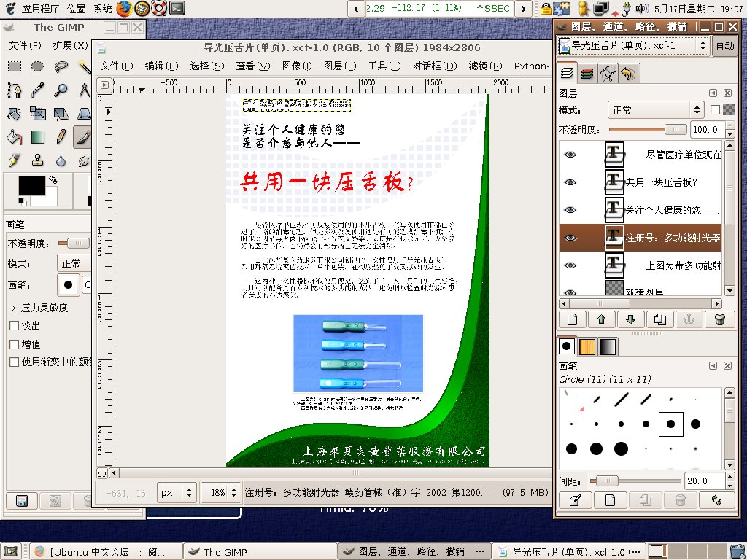The height and width of the screenshot is (560, 747).
Task: Swap foreground and background colors
Action: pyautogui.click(x=53, y=180)
